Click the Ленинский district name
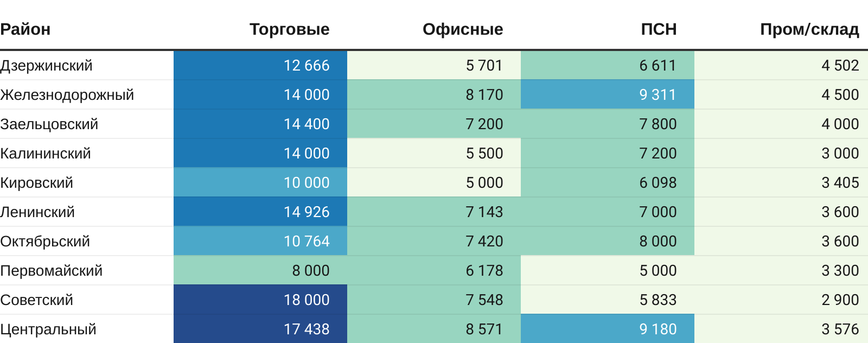Image resolution: width=868 pixels, height=343 pixels. point(37,212)
